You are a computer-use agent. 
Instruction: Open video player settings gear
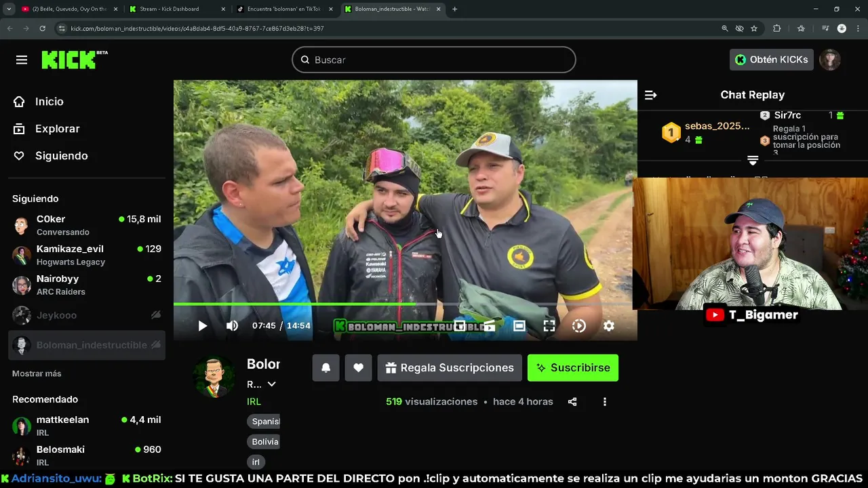pos(609,326)
